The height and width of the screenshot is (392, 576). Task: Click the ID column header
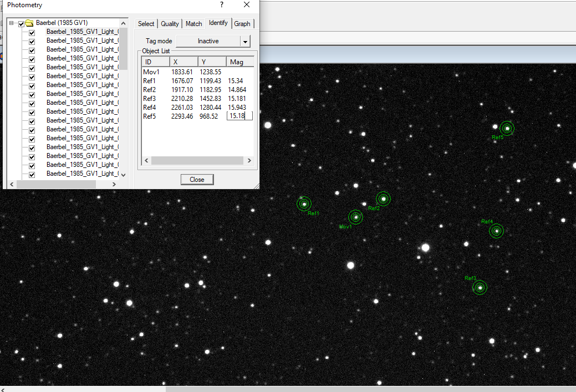(156, 62)
